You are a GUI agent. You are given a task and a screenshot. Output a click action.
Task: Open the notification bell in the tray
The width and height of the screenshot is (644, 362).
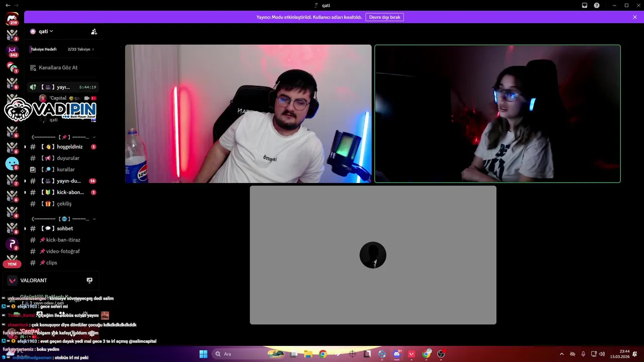pyautogui.click(x=635, y=354)
